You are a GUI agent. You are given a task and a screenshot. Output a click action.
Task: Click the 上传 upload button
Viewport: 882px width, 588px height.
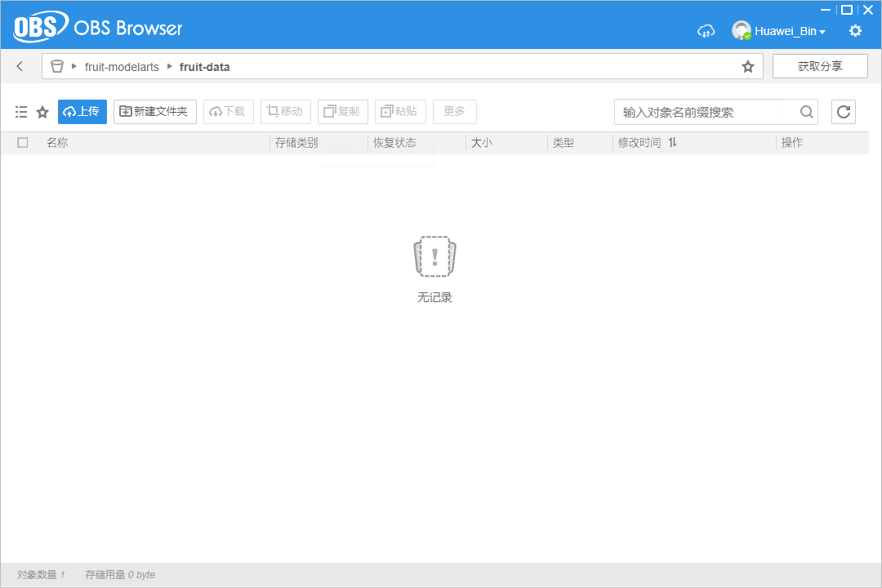click(x=82, y=111)
